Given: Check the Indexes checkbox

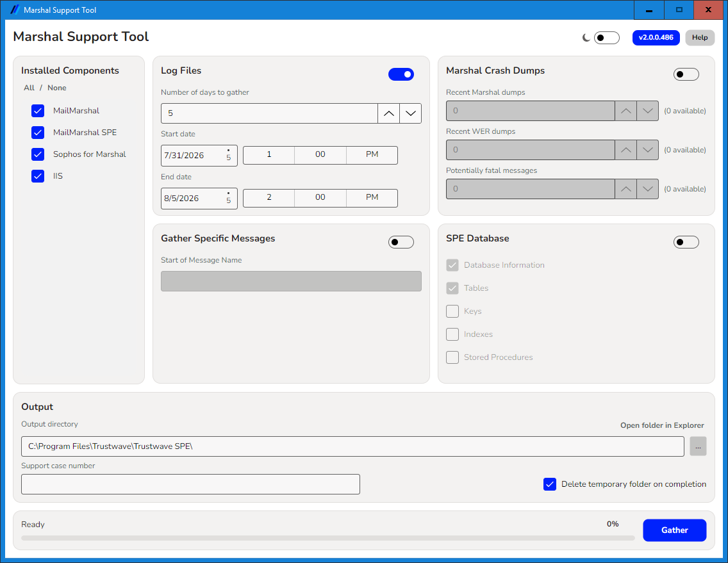Looking at the screenshot, I should (x=452, y=334).
